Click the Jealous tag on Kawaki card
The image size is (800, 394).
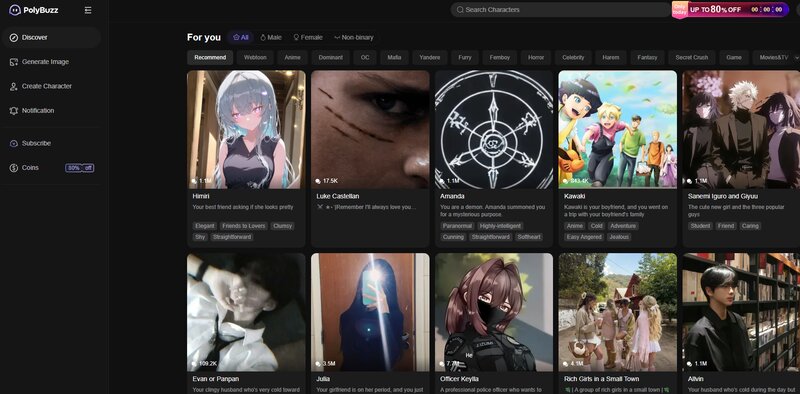[619, 237]
